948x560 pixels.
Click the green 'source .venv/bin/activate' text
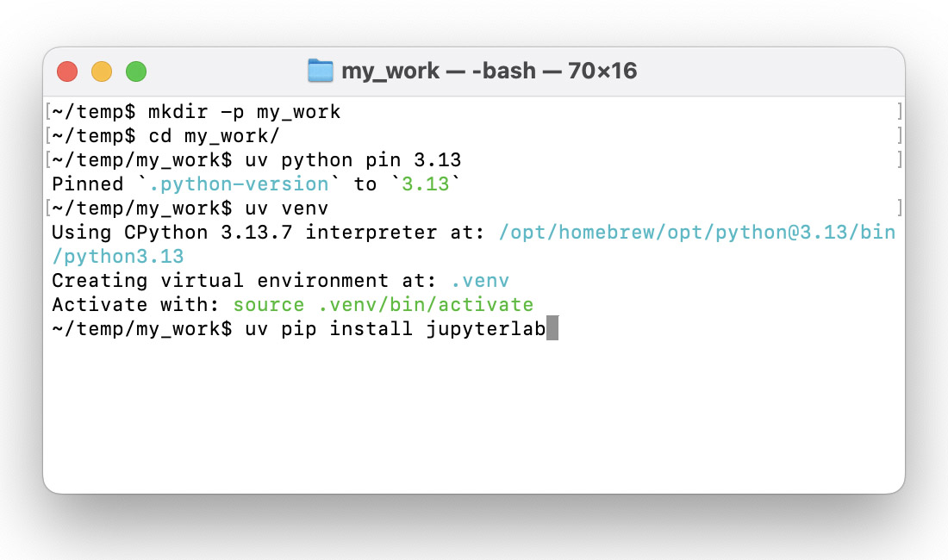tap(384, 305)
